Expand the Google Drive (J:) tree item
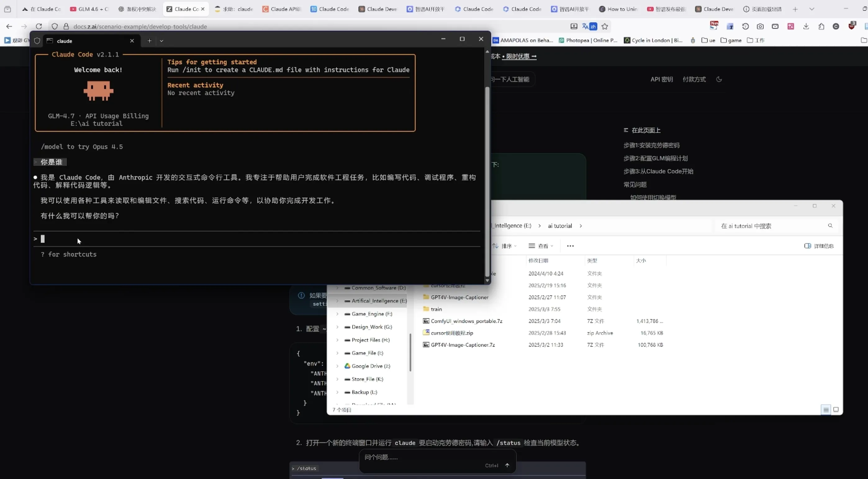The width and height of the screenshot is (868, 479). click(337, 366)
